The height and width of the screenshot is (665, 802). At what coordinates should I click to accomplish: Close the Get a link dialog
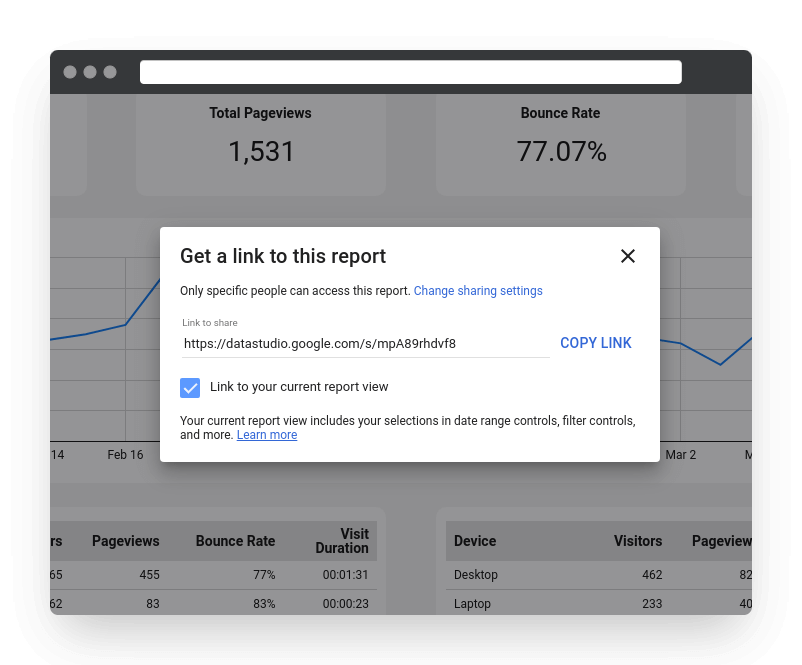coord(628,256)
